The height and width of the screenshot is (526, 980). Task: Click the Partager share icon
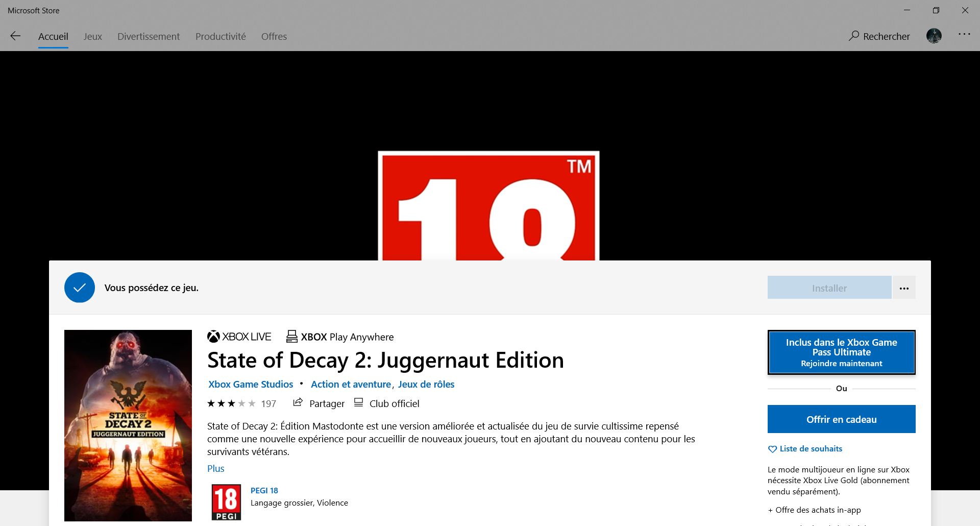pyautogui.click(x=298, y=402)
